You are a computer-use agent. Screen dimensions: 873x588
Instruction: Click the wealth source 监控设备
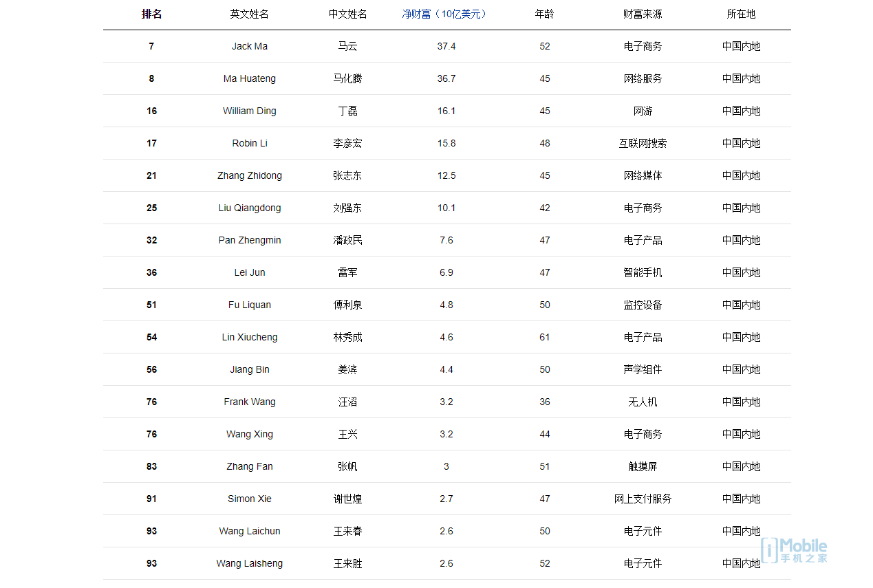click(x=643, y=305)
